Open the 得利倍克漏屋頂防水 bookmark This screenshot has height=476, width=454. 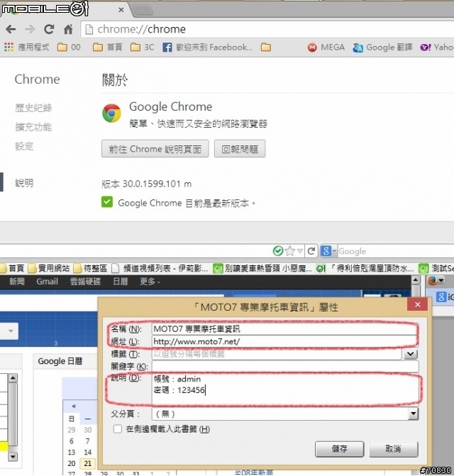click(x=365, y=268)
